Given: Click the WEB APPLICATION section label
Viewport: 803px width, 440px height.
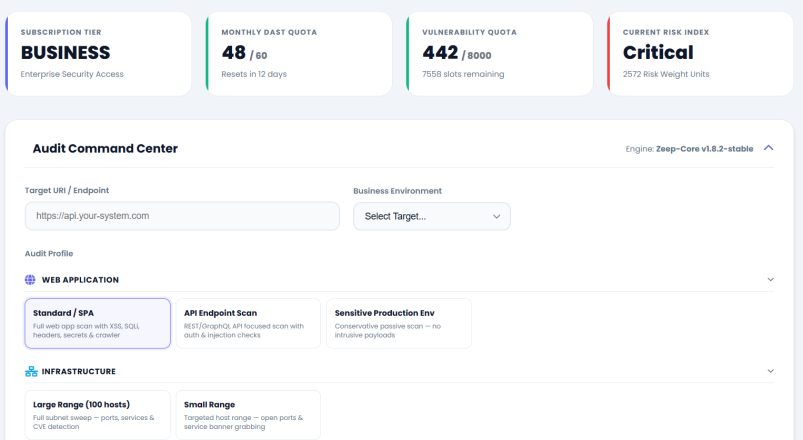Looking at the screenshot, I should (x=80, y=280).
